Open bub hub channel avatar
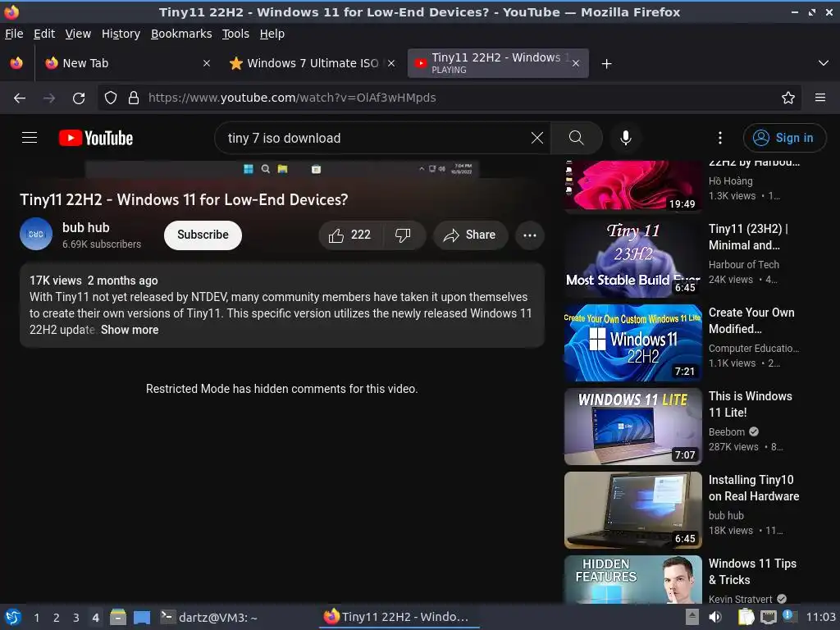Image resolution: width=840 pixels, height=630 pixels. [36, 234]
